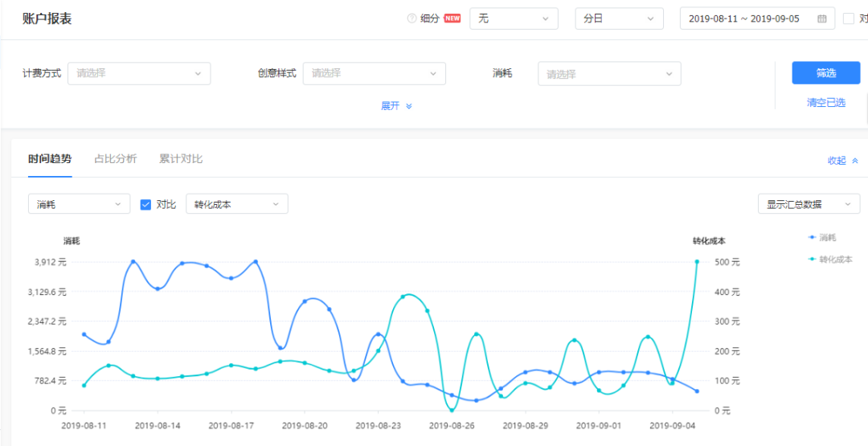Click the double chevron icon next to 展开
The width and height of the screenshot is (868, 446).
click(408, 106)
